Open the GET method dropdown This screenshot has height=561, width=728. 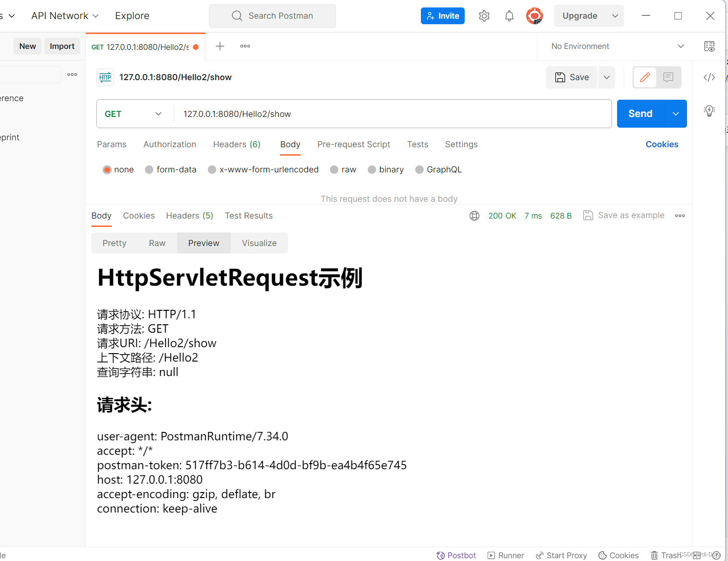133,114
